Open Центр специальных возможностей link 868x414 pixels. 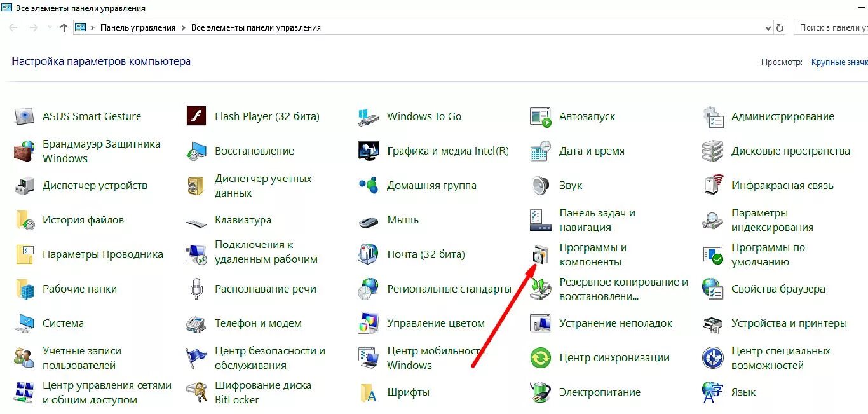781,358
